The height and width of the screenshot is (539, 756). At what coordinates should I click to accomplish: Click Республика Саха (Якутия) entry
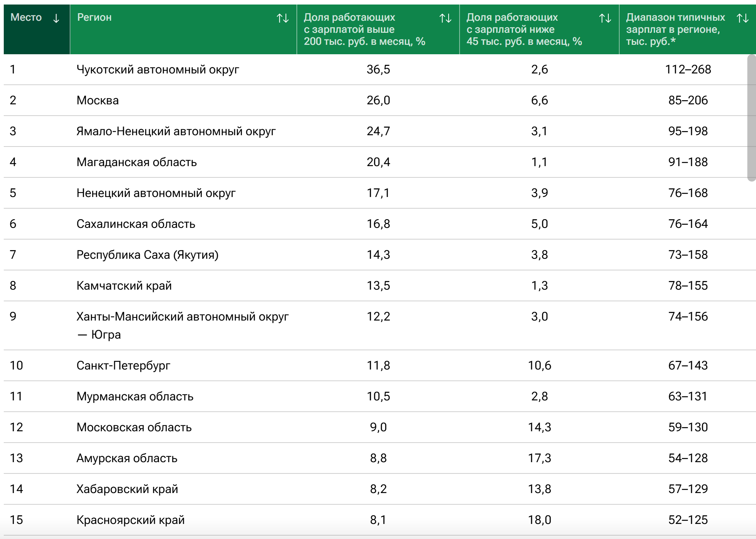tap(147, 255)
